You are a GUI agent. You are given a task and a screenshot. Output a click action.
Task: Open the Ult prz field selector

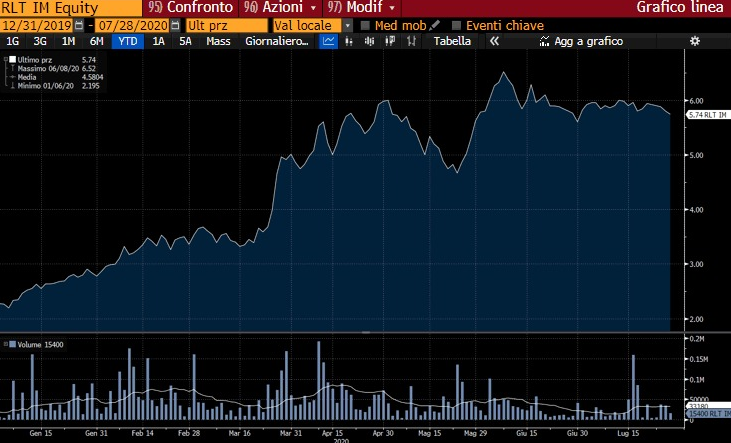[x=227, y=25]
